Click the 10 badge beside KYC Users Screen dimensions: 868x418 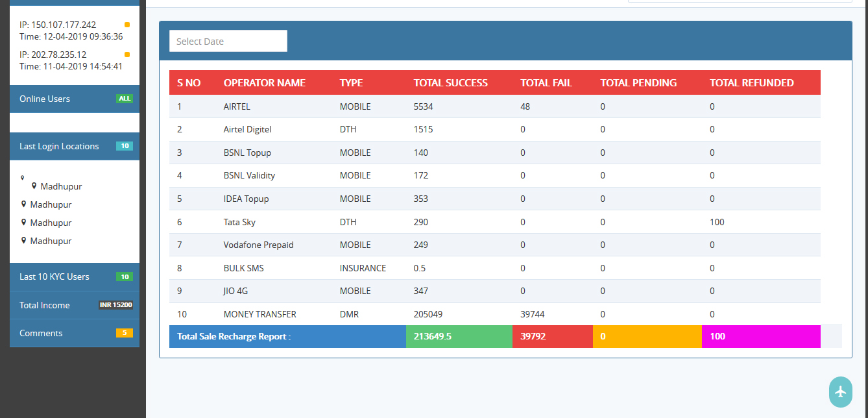[125, 277]
